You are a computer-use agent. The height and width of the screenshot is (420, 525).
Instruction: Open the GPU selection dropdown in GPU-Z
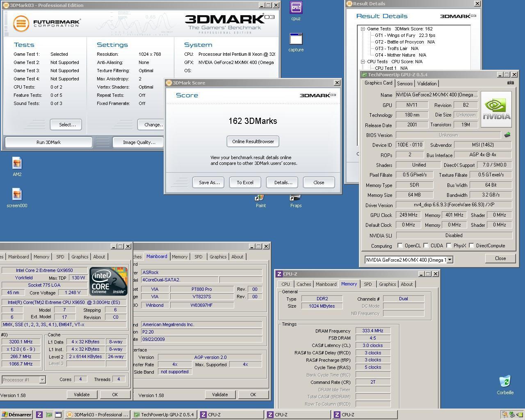pyautogui.click(x=450, y=260)
